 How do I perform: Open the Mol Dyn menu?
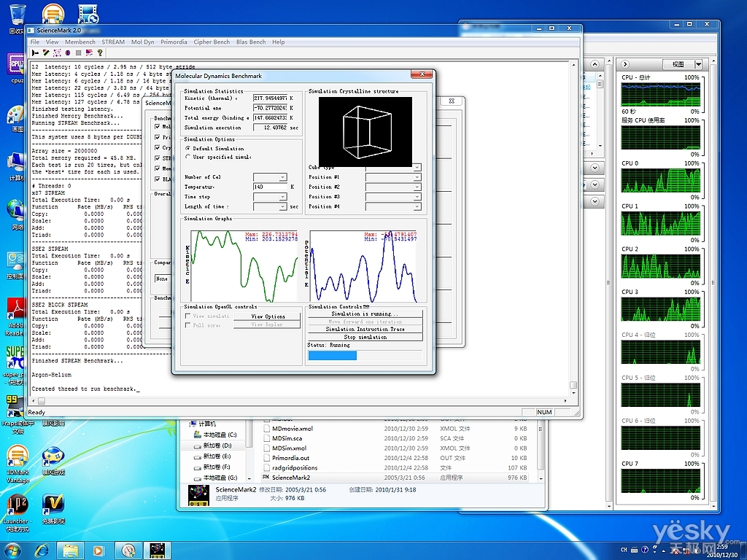point(142,42)
